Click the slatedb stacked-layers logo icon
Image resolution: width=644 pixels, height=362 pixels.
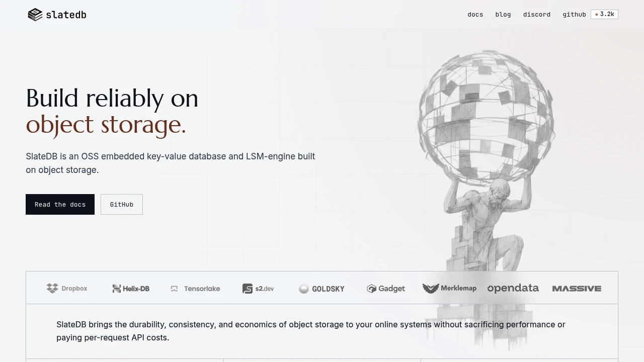coord(35,15)
